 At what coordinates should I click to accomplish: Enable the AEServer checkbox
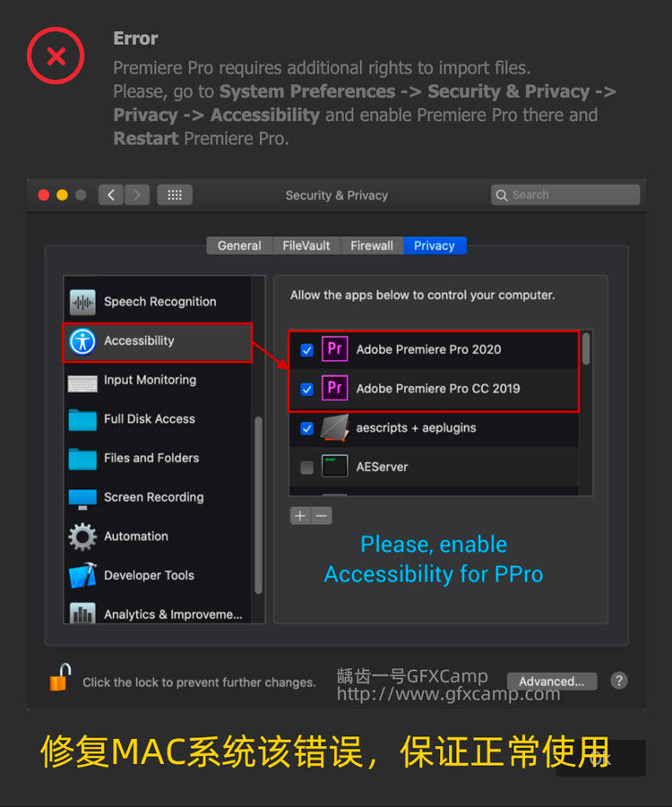(x=307, y=468)
